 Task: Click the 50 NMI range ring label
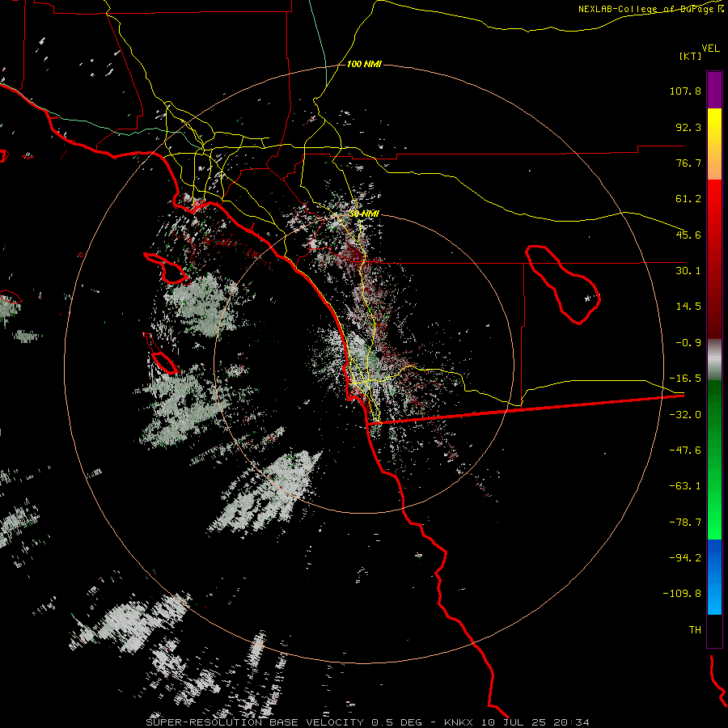point(364,214)
